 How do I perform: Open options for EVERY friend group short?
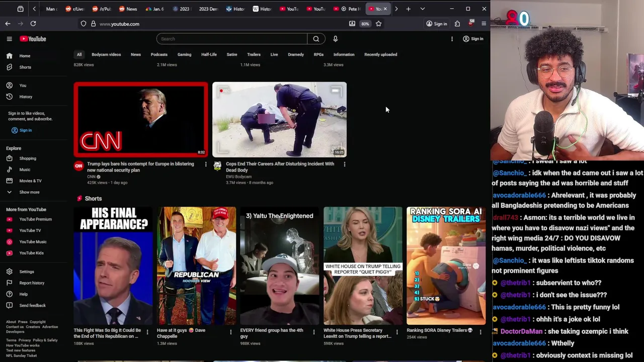pyautogui.click(x=313, y=332)
